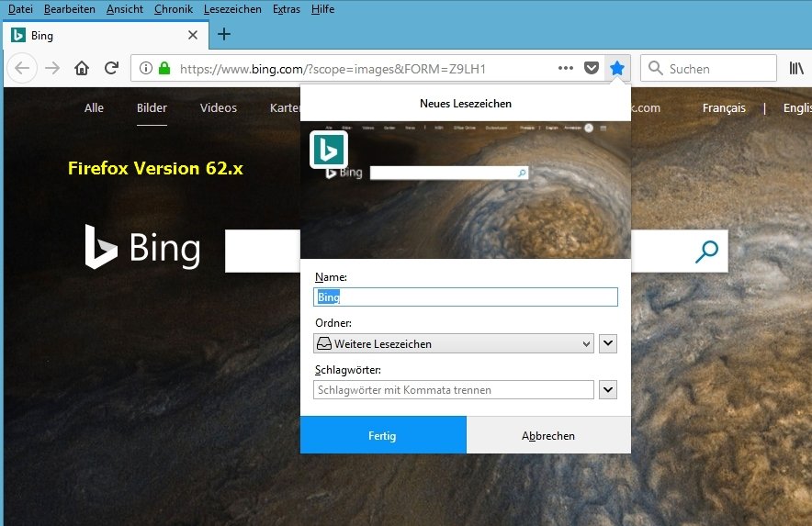Open a new tab with plus button
812x526 pixels.
pyautogui.click(x=224, y=34)
